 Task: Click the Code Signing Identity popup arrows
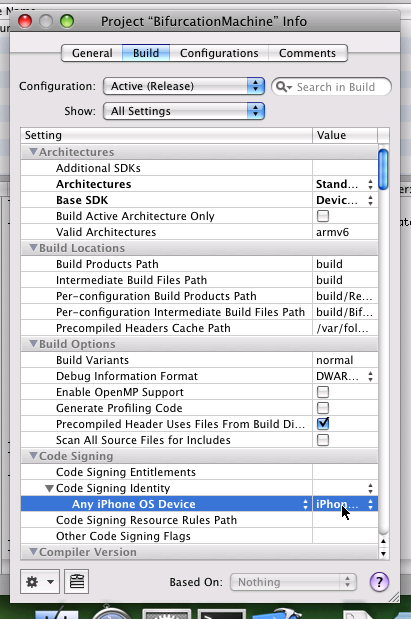coord(370,488)
